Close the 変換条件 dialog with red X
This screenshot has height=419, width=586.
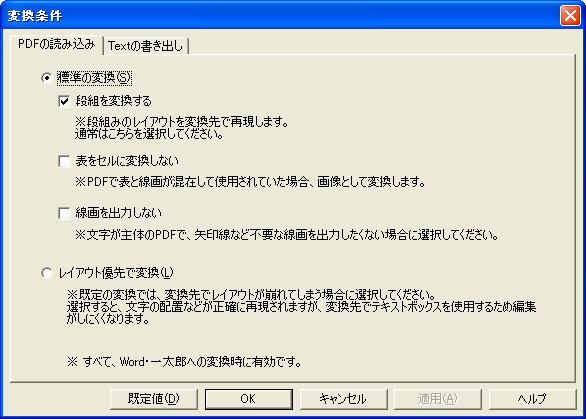570,16
